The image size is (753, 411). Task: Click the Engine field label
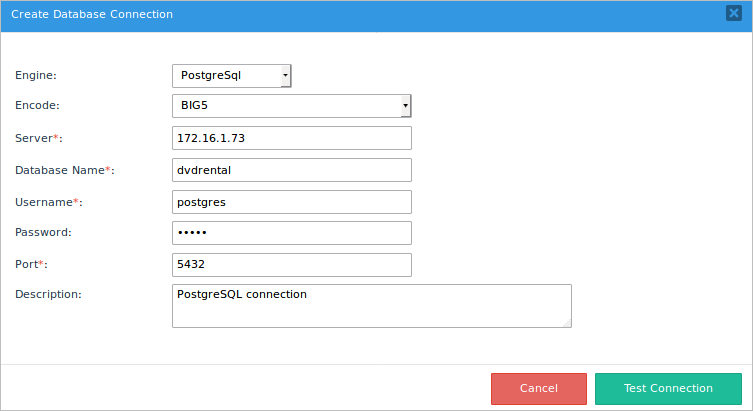coord(36,75)
